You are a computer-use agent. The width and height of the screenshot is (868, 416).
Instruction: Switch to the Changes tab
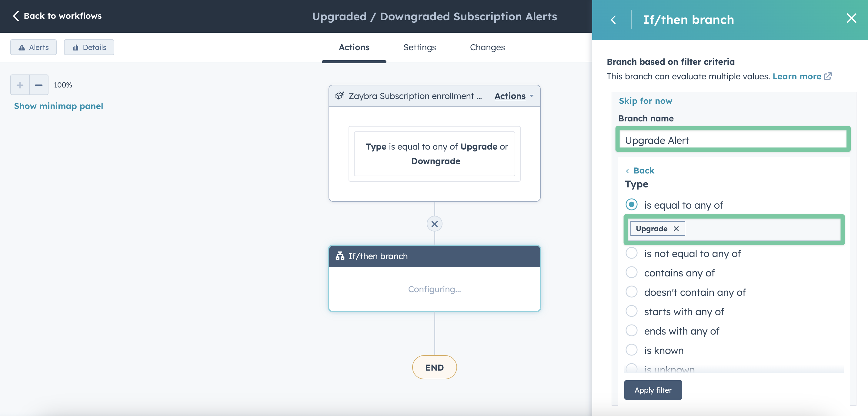(x=487, y=48)
